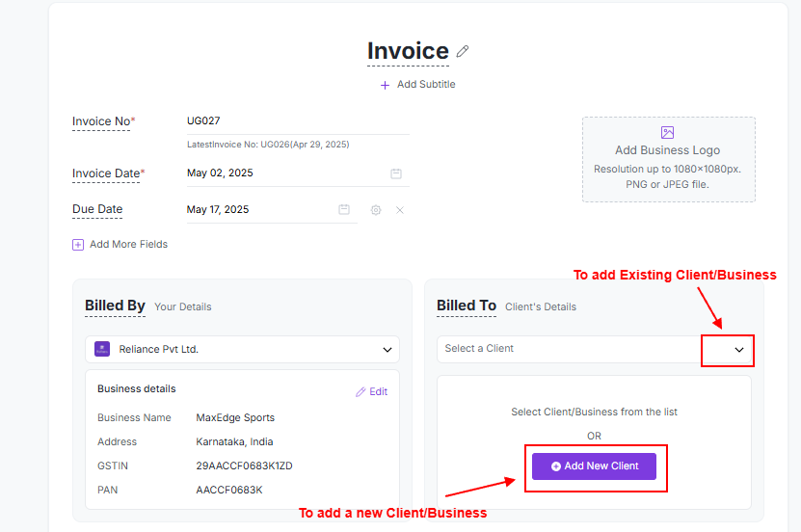Click the plus icon beside Add Subtitle
801x532 pixels.
coord(386,85)
